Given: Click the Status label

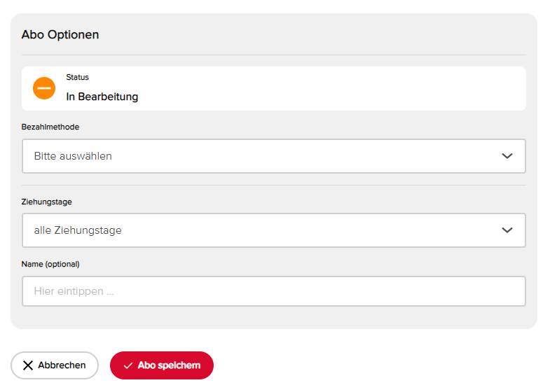Looking at the screenshot, I should [x=78, y=77].
